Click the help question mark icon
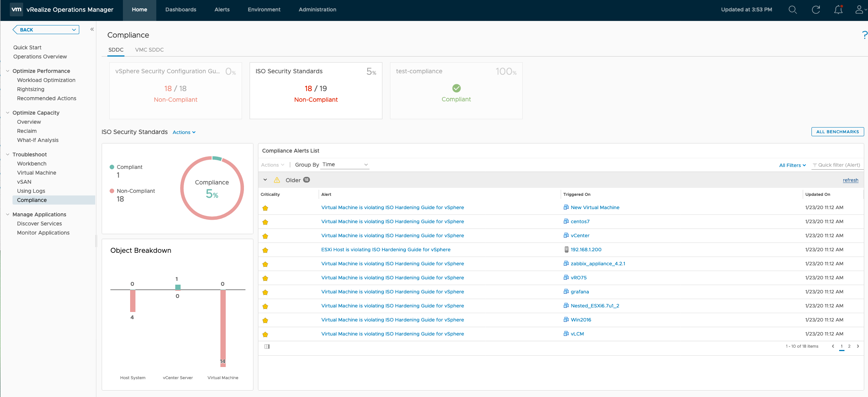 click(864, 35)
